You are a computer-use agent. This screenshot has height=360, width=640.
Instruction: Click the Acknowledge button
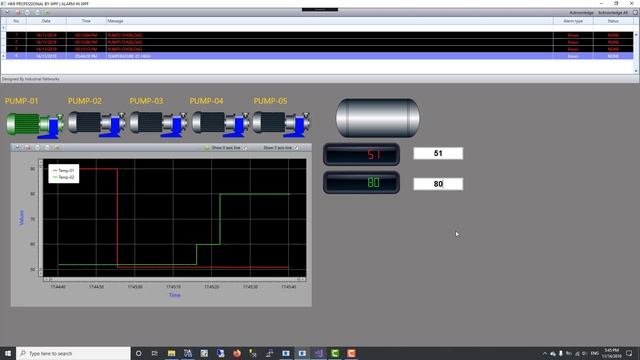coord(581,13)
